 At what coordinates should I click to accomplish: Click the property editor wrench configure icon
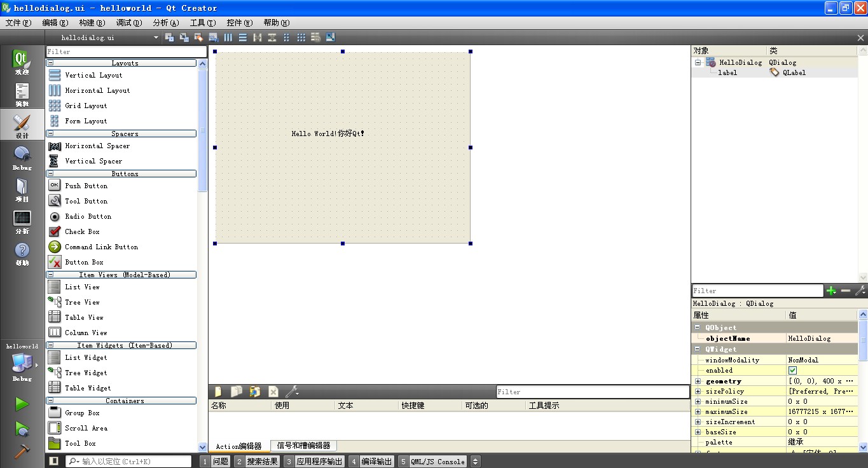click(860, 291)
